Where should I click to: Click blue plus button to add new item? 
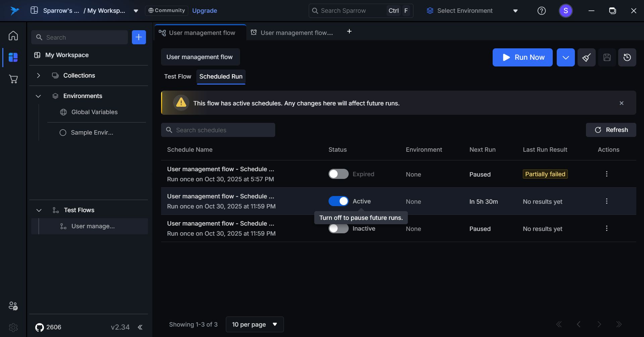(139, 37)
